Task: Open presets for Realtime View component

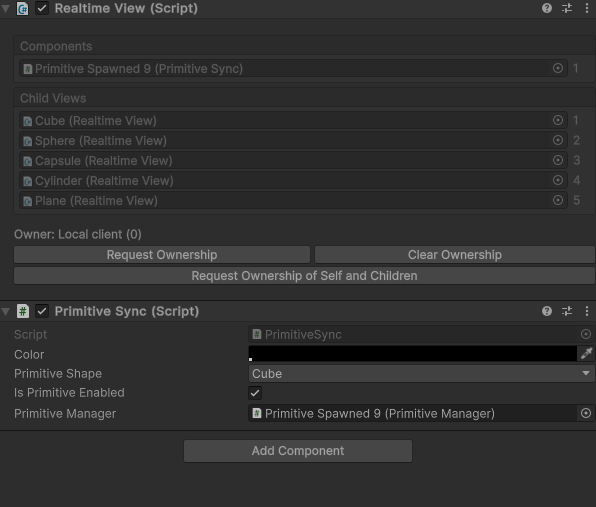Action: coord(567,8)
